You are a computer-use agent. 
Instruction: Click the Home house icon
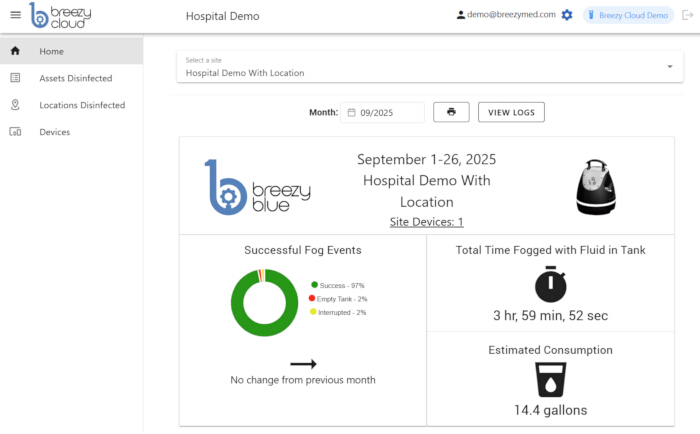pyautogui.click(x=15, y=51)
